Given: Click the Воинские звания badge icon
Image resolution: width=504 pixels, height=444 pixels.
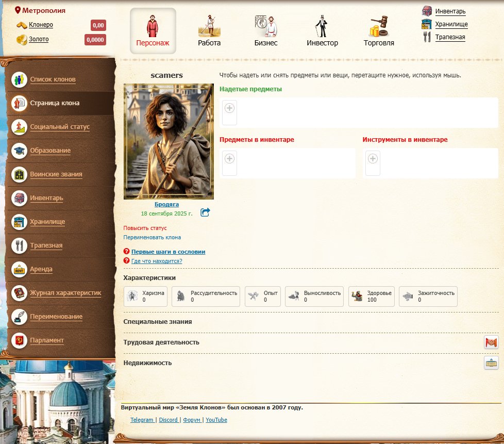Looking at the screenshot, I should [19, 174].
